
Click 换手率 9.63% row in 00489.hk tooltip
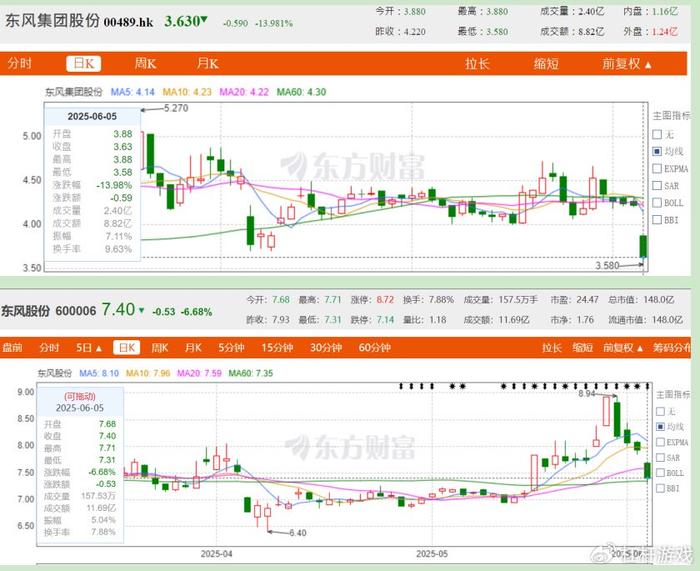[x=92, y=249]
